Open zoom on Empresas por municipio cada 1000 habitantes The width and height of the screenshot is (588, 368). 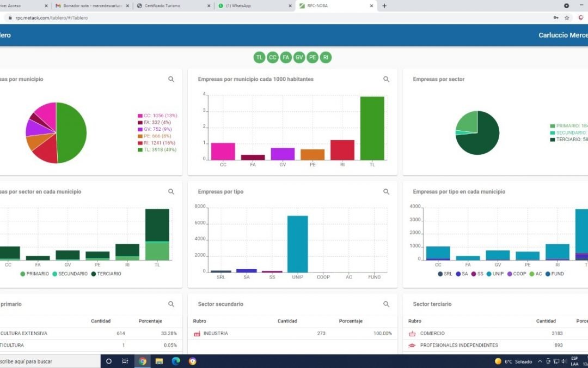coord(386,79)
